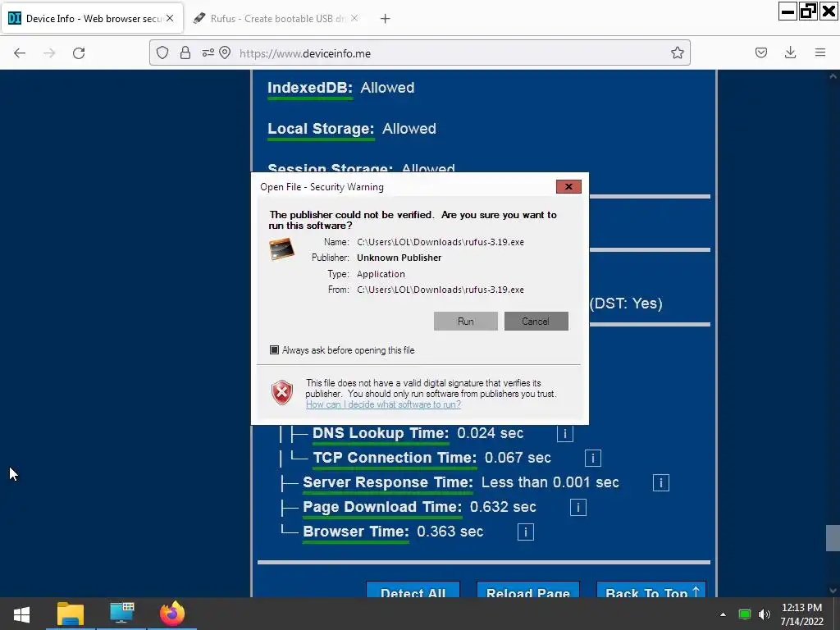Click the Firefox taskbar icon
Screen dimensions: 840x630
coord(172,614)
